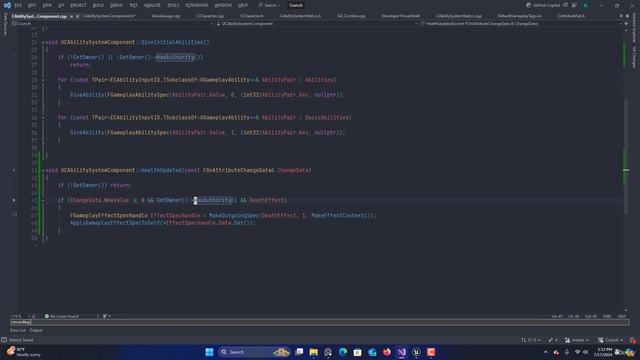Switch to CCharacter.cpp tab

210,16
